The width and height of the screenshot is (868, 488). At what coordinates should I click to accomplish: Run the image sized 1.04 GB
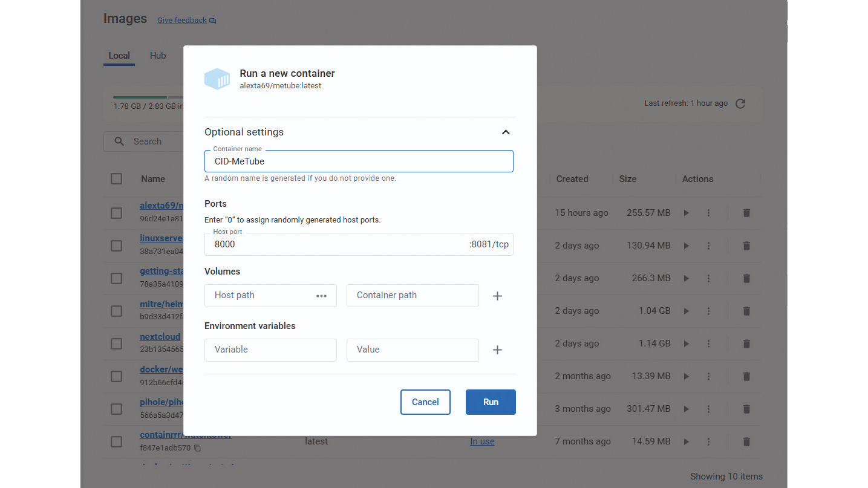[x=687, y=311]
